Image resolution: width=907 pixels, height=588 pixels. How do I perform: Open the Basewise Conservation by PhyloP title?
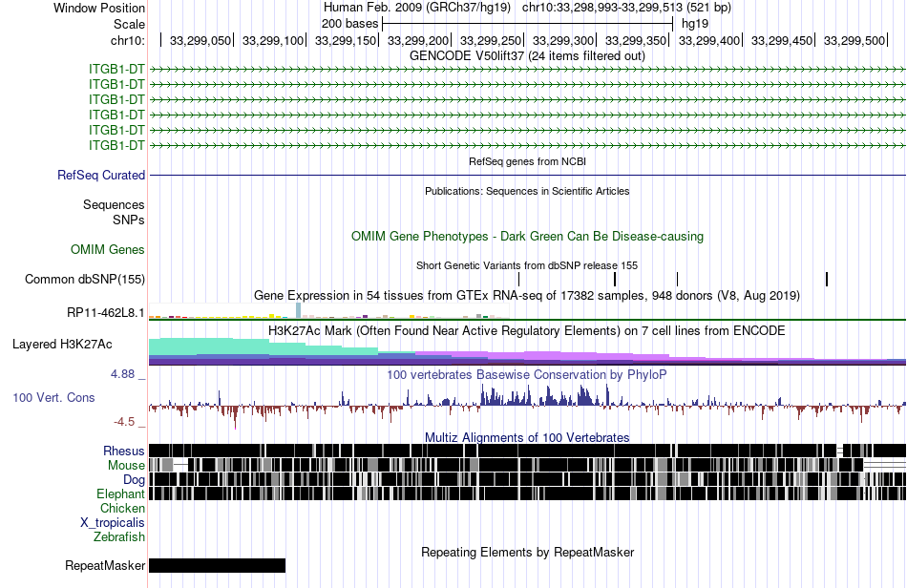pos(527,374)
